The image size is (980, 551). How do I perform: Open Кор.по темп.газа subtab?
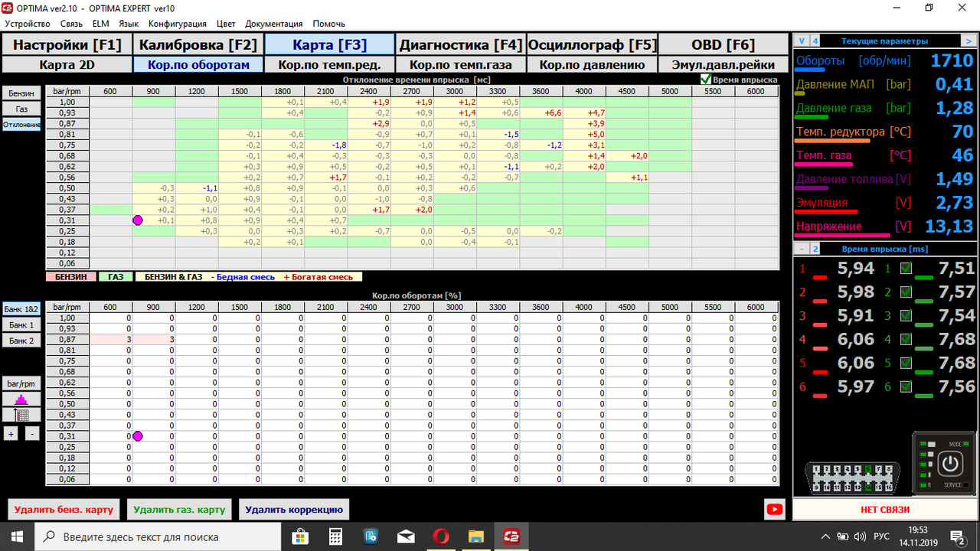coord(460,65)
